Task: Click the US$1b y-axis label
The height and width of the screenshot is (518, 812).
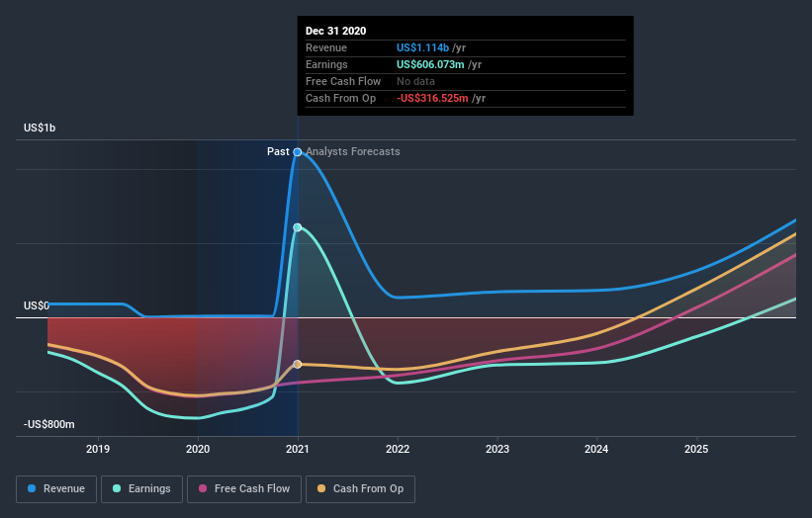Action: pyautogui.click(x=40, y=128)
